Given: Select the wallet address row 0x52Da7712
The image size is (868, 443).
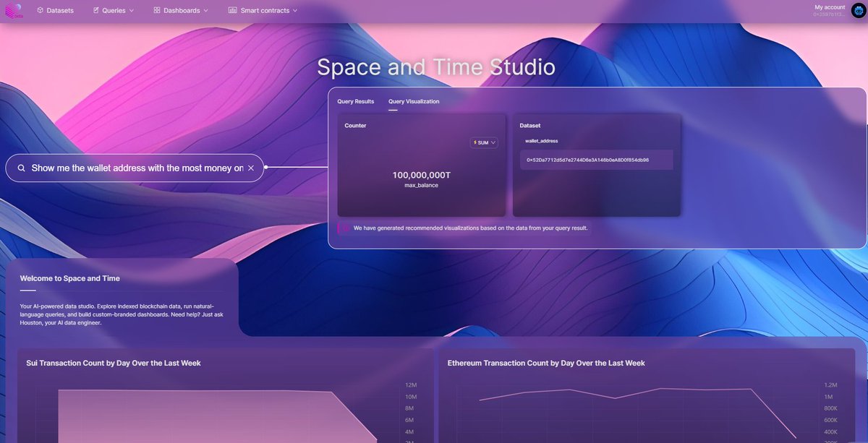Looking at the screenshot, I should tap(597, 160).
